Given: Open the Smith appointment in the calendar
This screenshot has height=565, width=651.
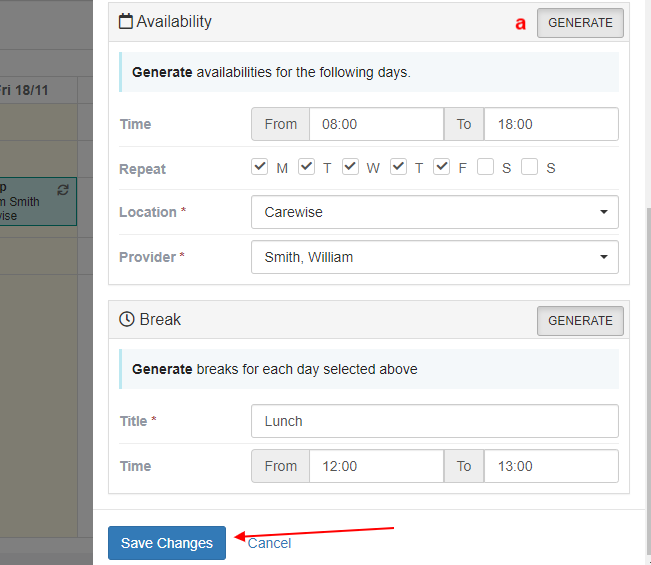Looking at the screenshot, I should pyautogui.click(x=37, y=202).
